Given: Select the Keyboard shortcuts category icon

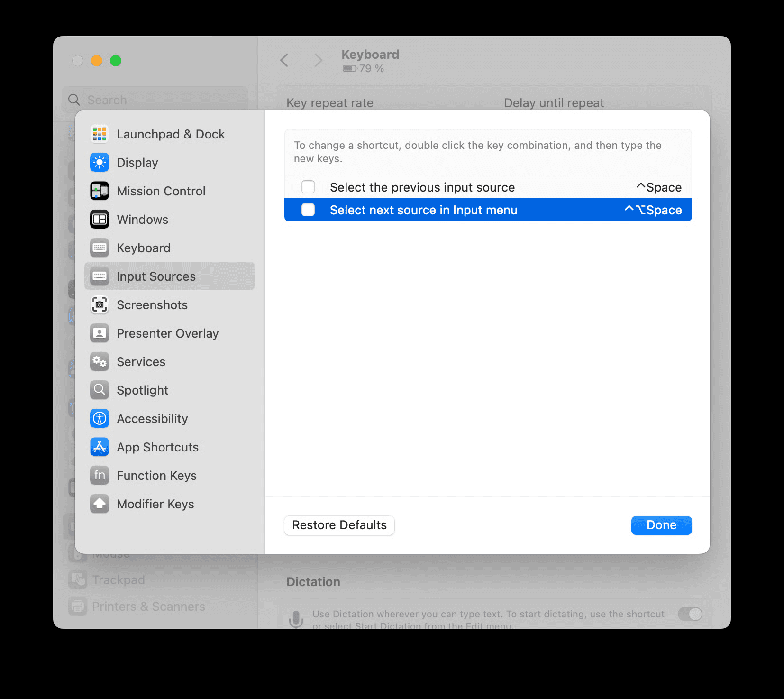Looking at the screenshot, I should pyautogui.click(x=99, y=248).
